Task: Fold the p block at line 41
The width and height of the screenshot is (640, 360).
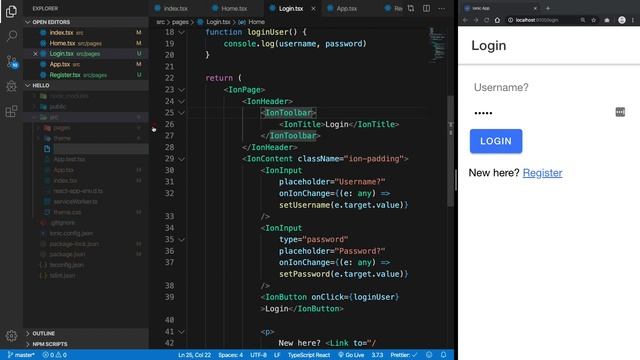Action: pyautogui.click(x=181, y=332)
